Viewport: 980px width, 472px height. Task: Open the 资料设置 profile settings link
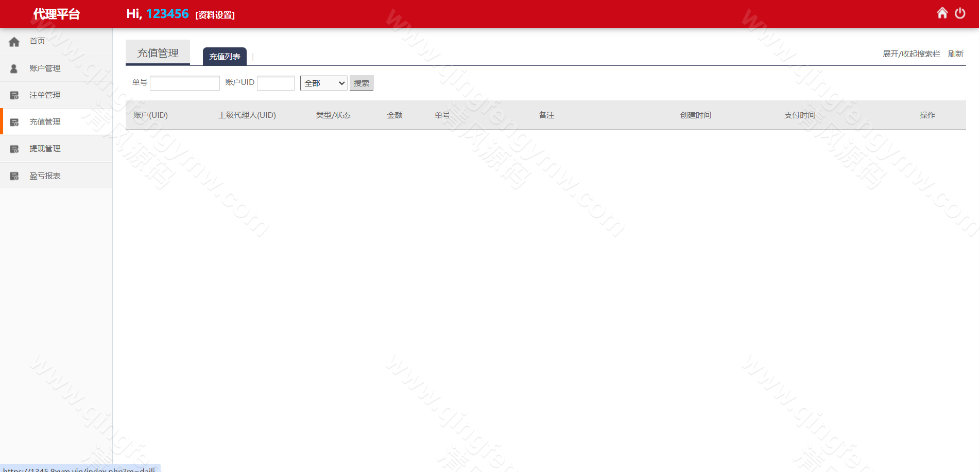point(215,15)
